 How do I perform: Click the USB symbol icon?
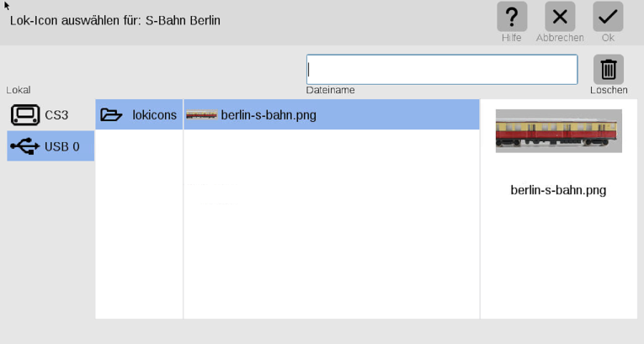click(25, 146)
